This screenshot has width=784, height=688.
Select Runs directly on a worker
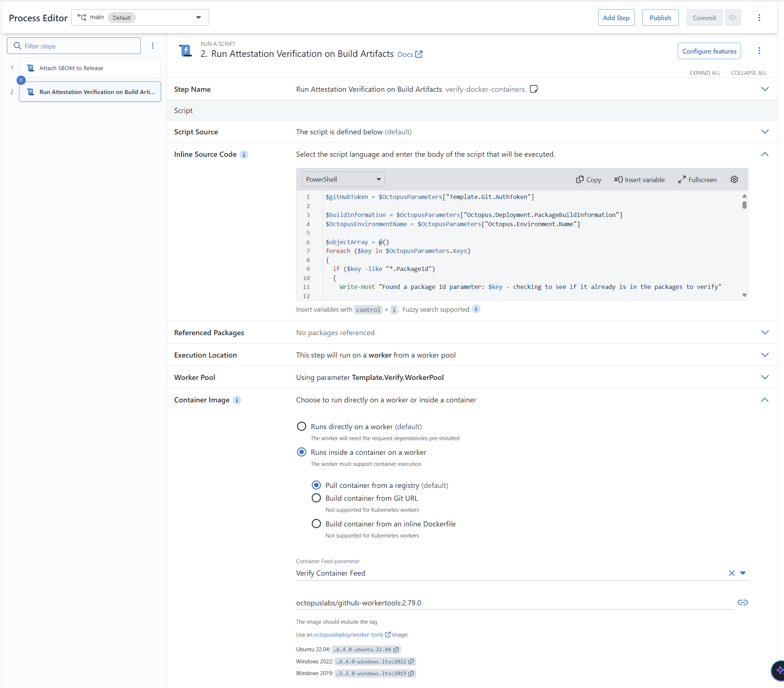tap(302, 426)
